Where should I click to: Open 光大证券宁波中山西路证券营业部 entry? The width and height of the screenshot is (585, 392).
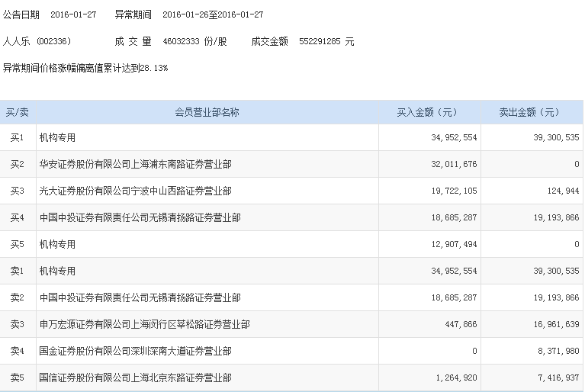tap(135, 191)
